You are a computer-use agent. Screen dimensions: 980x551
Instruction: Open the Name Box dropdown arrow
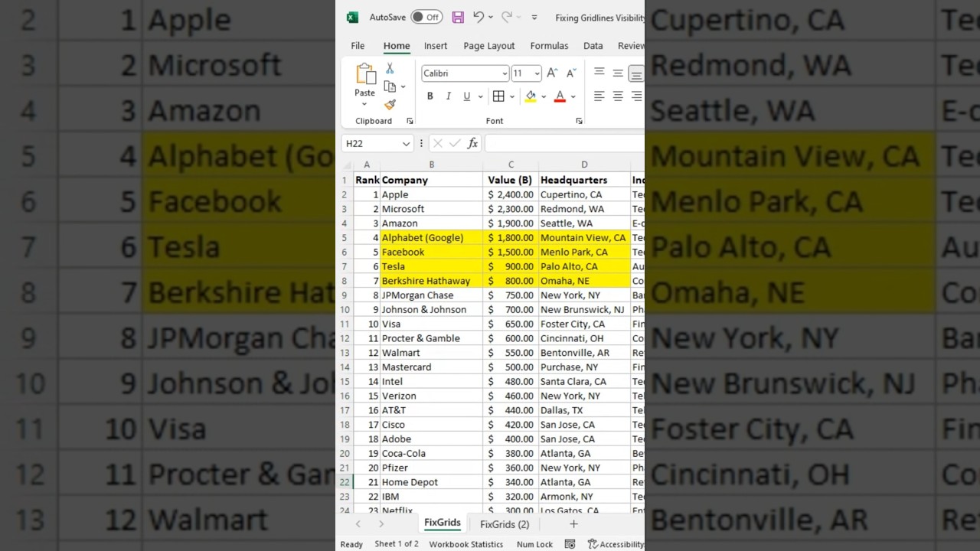406,144
